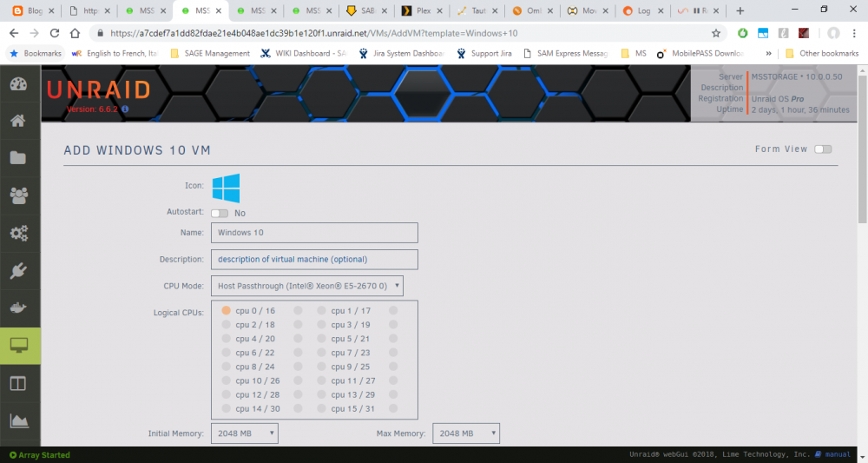Open Settings via the gears sidebar icon
Viewport: 868px width, 463px height.
18,233
